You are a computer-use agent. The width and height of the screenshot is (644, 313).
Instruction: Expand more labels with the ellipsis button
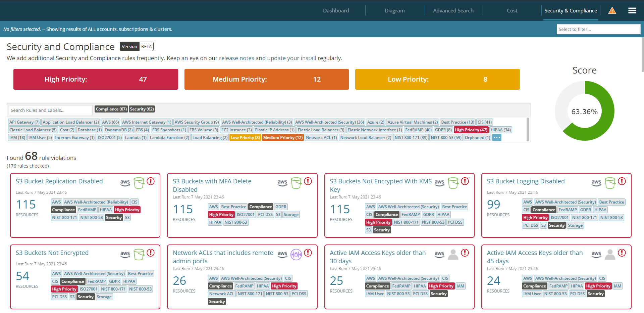(x=497, y=138)
